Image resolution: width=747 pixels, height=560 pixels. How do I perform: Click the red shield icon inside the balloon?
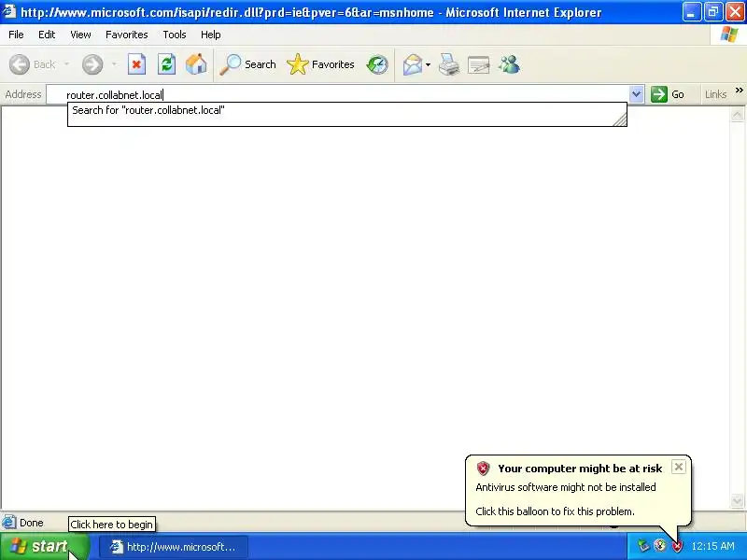[x=483, y=469]
